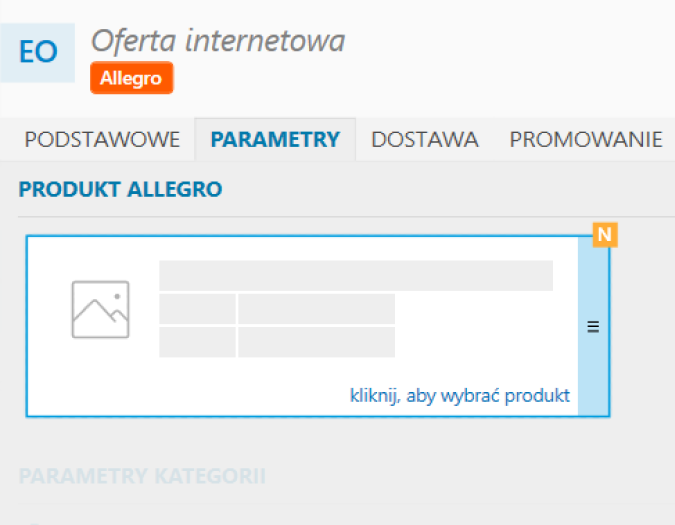This screenshot has height=525, width=675.
Task: Click the third-row wide placeholder field
Action: [x=316, y=342]
